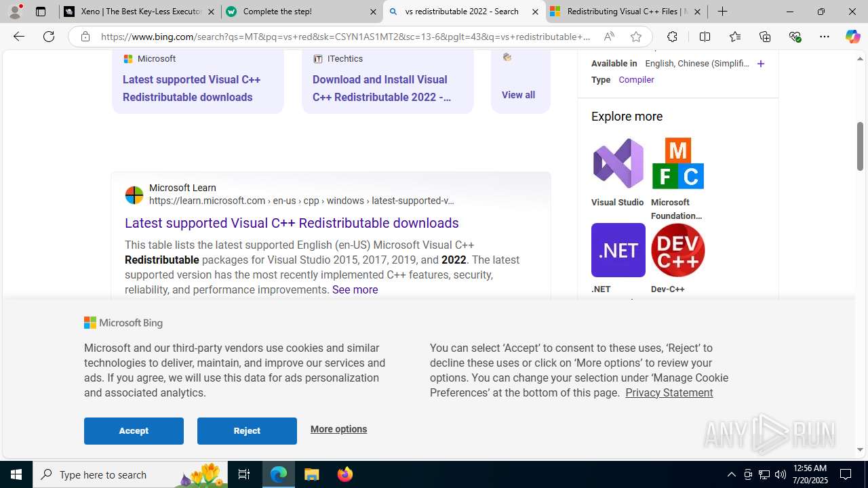Close the Complete the step tab
The width and height of the screenshot is (868, 488).
[373, 12]
